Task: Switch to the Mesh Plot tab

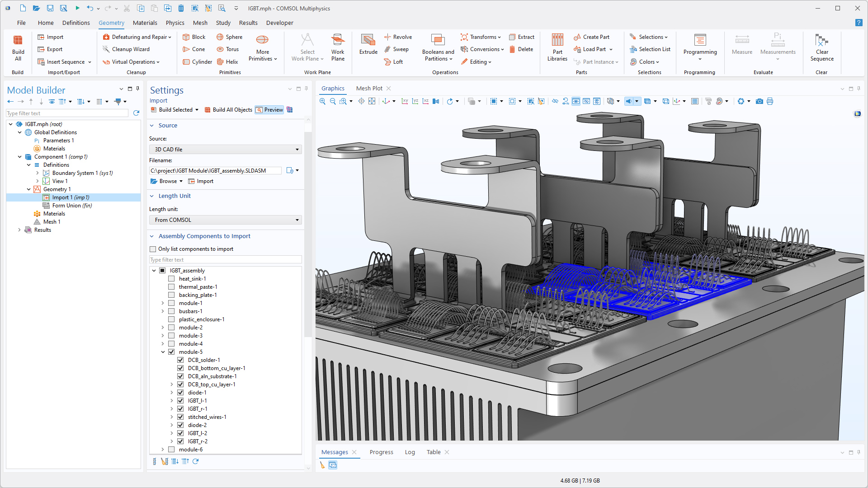Action: click(x=369, y=89)
